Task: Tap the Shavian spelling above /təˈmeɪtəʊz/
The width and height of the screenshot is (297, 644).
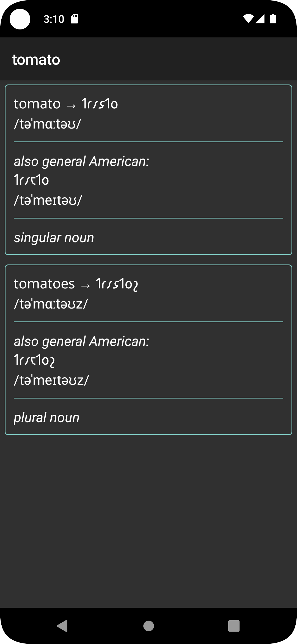Action: [x=34, y=360]
